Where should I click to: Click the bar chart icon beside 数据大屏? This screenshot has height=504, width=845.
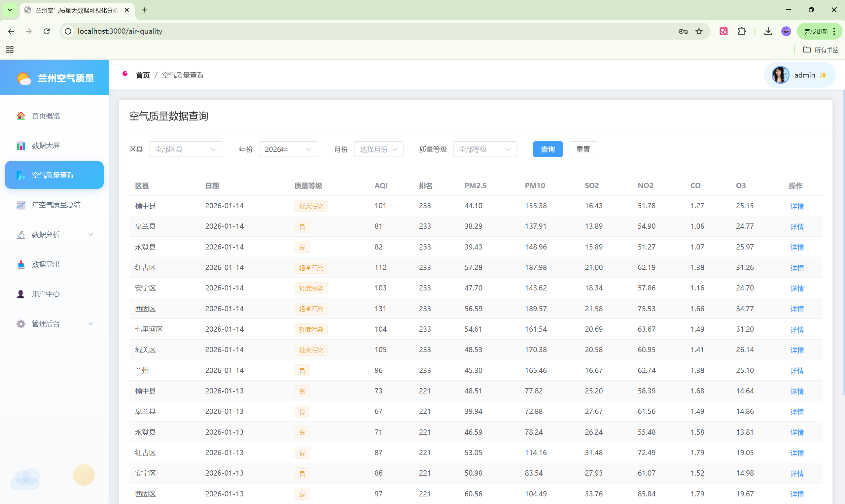pyautogui.click(x=21, y=146)
